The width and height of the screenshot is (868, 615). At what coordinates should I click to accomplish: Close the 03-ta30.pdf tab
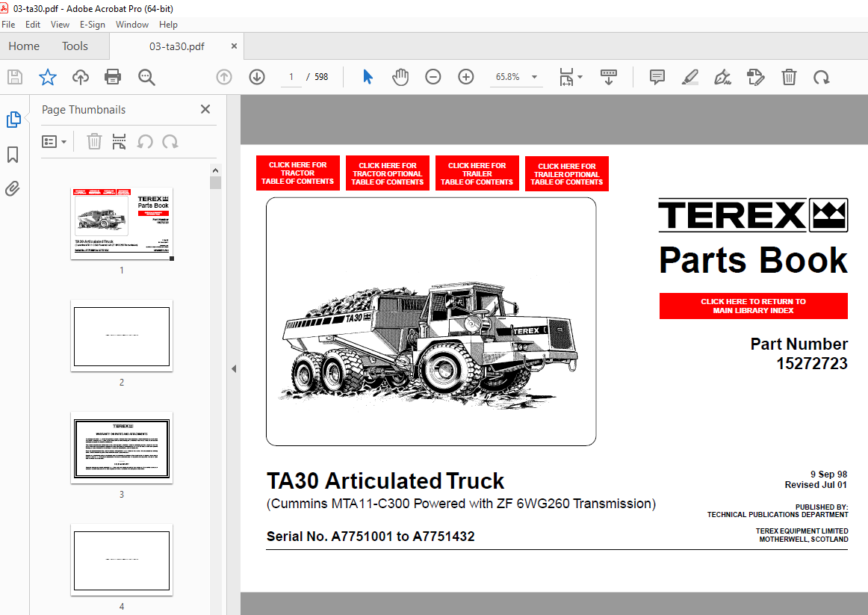click(x=234, y=46)
